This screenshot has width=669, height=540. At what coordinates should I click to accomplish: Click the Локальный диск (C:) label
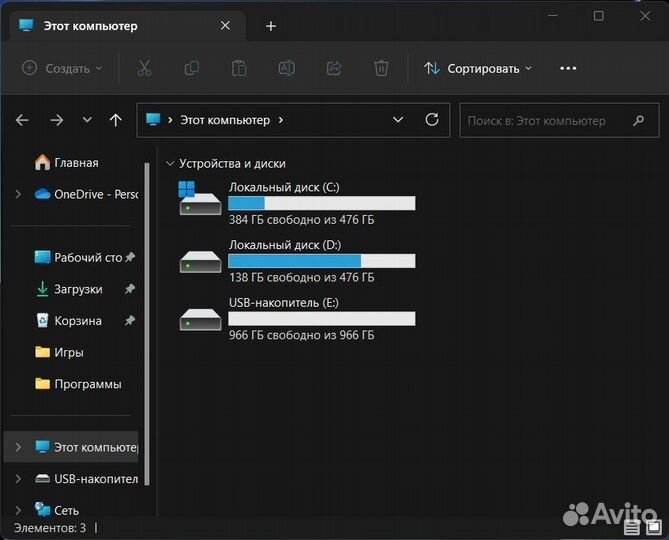coord(284,187)
